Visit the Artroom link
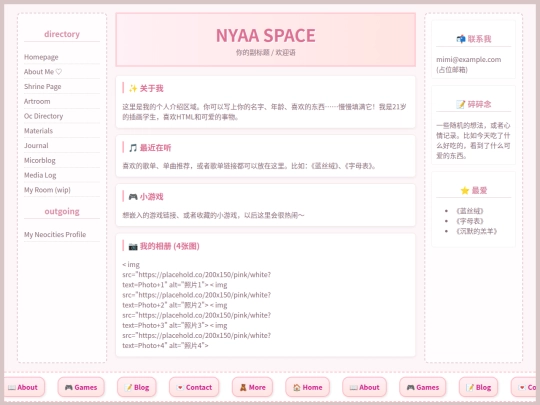This screenshot has width=540, height=405. [37, 101]
